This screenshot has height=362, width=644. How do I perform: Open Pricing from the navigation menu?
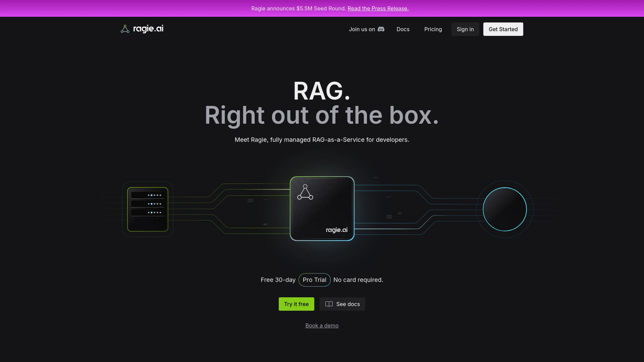coord(433,29)
